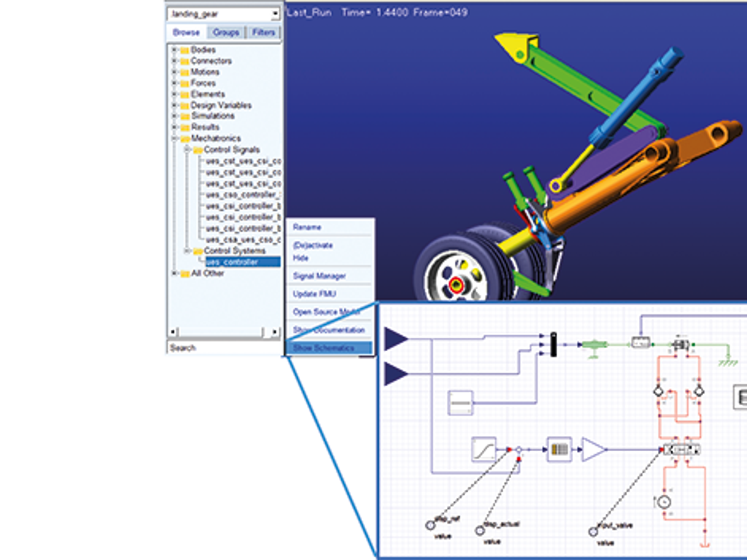
Task: Select the disp_ref connector circle
Action: (x=430, y=525)
